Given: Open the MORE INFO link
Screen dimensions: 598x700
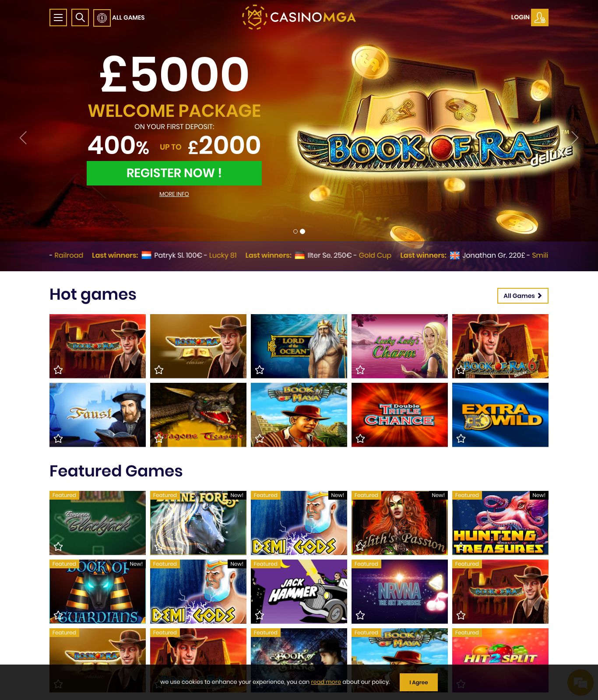Looking at the screenshot, I should tap(174, 194).
